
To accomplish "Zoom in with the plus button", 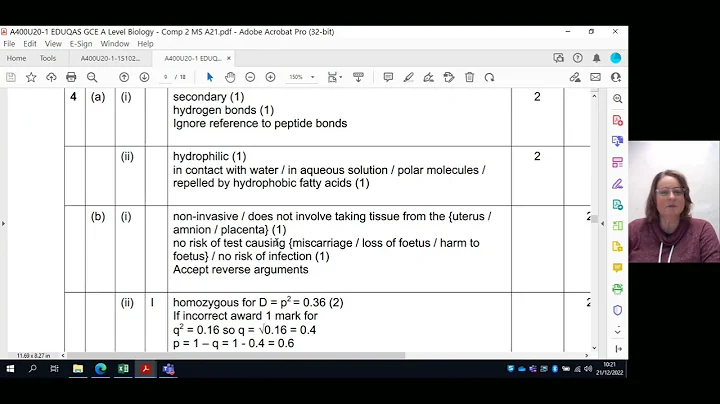I will coord(270,77).
